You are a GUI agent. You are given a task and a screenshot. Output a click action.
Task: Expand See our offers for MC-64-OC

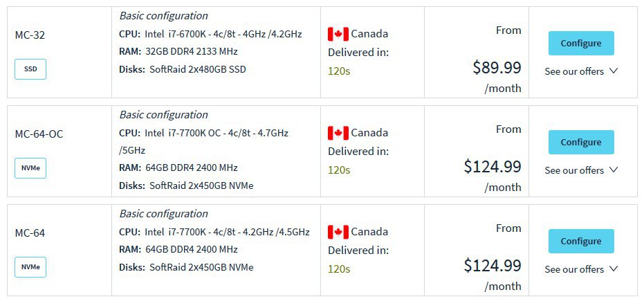click(x=581, y=170)
